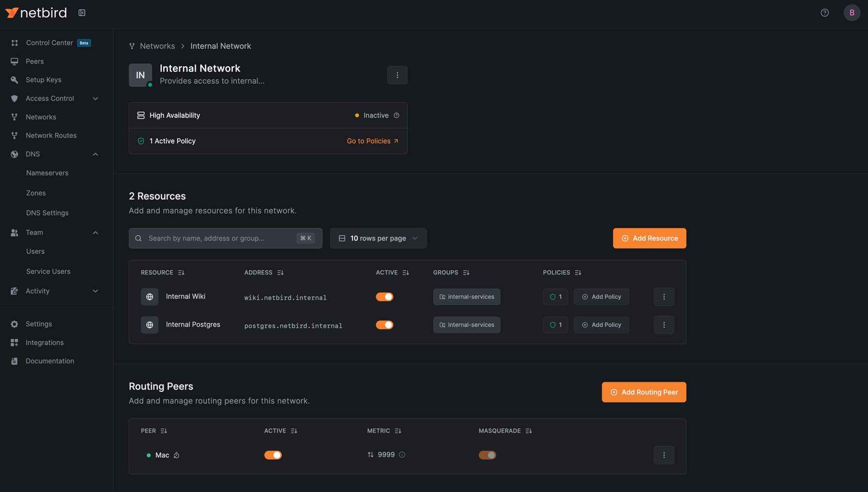The height and width of the screenshot is (492, 868).
Task: Collapse the sidebar using the panel toggle icon
Action: pyautogui.click(x=81, y=13)
